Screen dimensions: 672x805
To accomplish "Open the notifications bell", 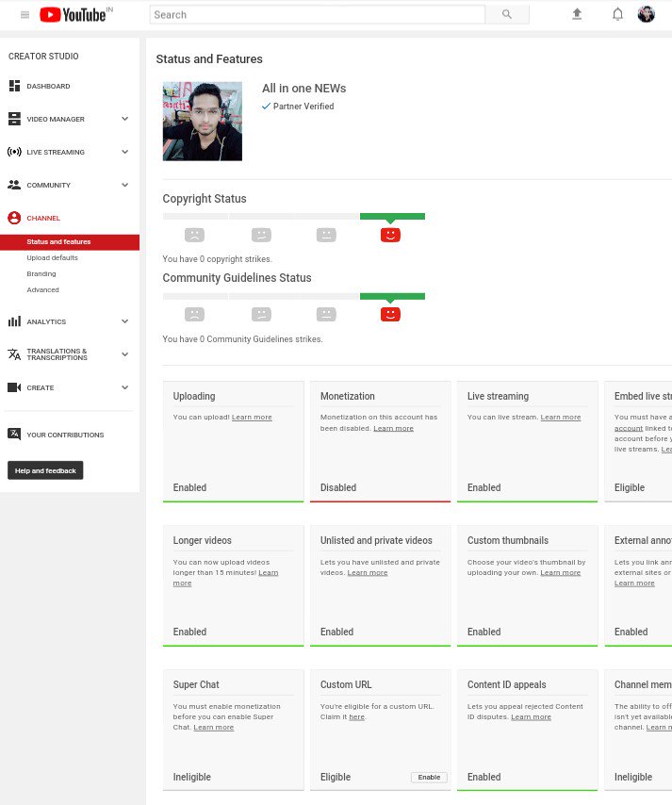I will tap(617, 14).
